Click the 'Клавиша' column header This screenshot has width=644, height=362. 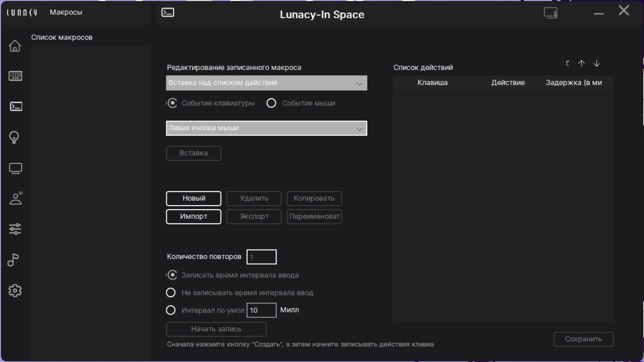coord(432,83)
